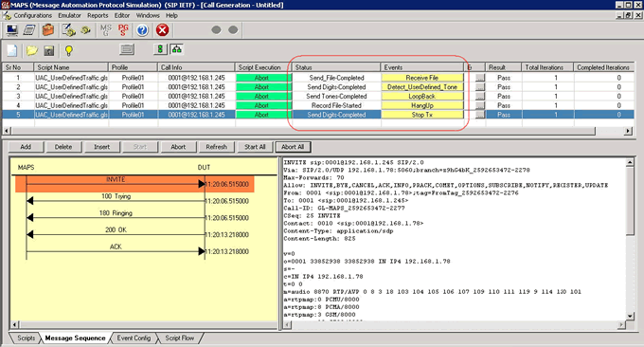Select the 180 Ringing message arrow
The width and height of the screenshot is (644, 347).
tap(116, 217)
